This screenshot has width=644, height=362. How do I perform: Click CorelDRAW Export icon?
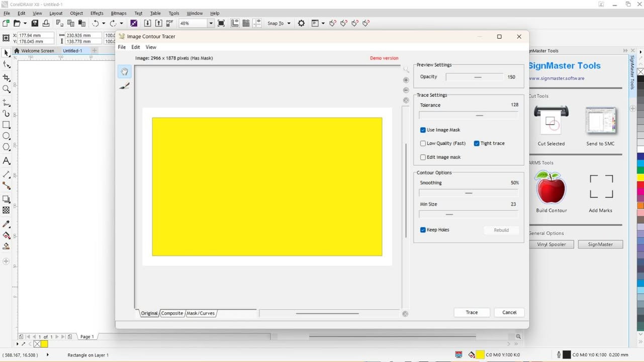(x=158, y=23)
